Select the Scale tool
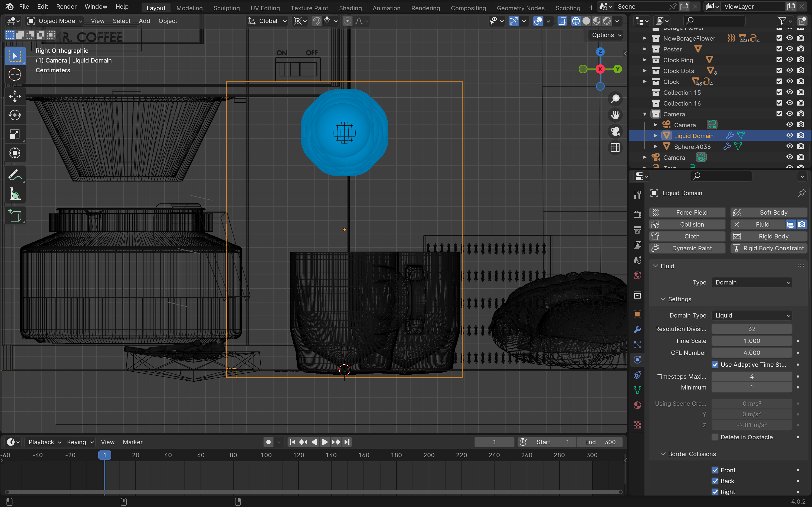The image size is (812, 507). [15, 135]
